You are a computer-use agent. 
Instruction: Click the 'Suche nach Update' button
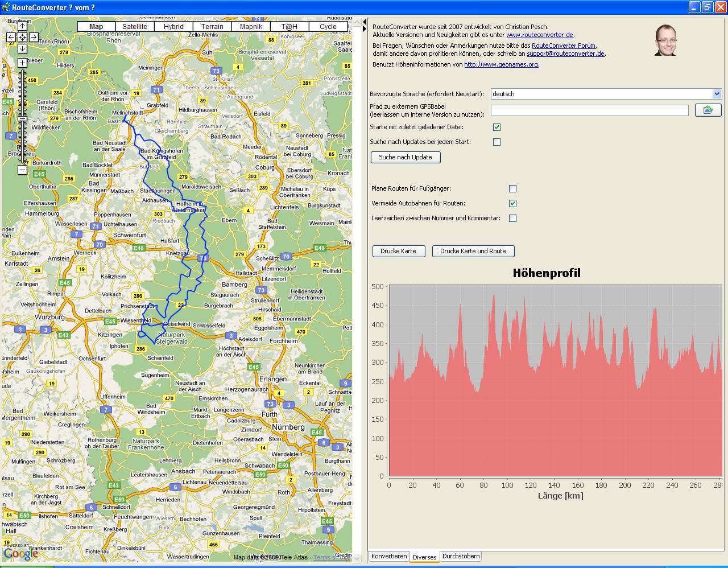tap(406, 157)
